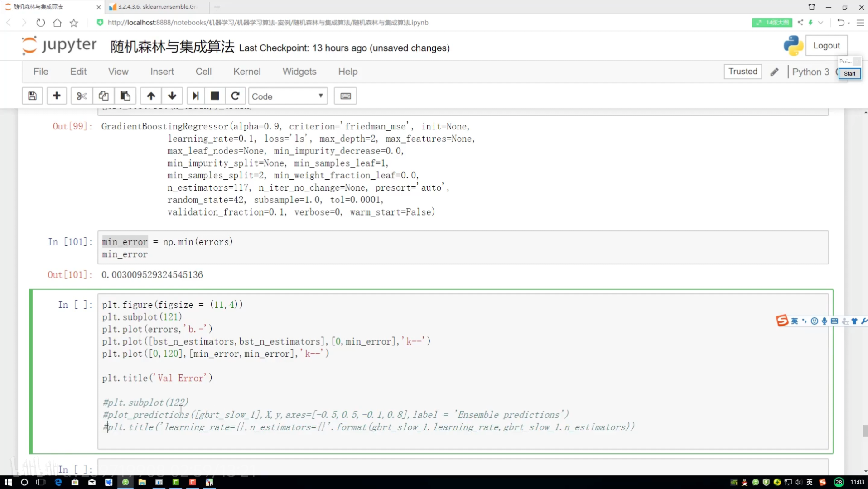
Task: Open Sogou skin shirt icon
Action: [x=854, y=321]
